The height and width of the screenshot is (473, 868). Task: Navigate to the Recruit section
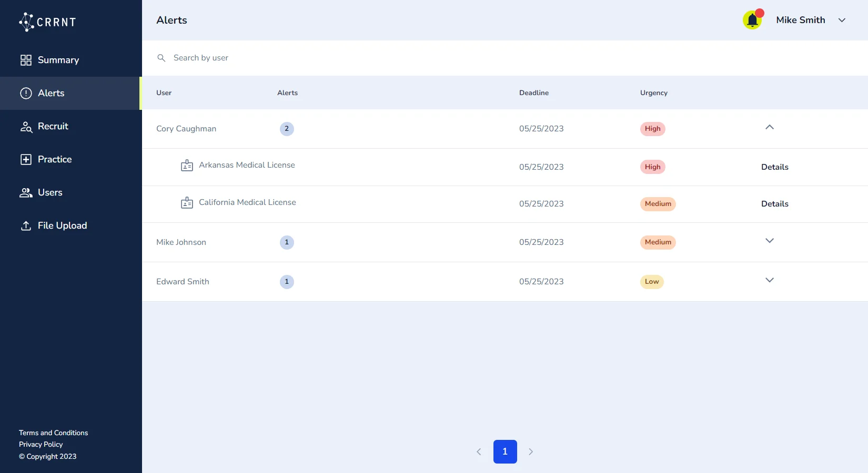[x=53, y=126]
